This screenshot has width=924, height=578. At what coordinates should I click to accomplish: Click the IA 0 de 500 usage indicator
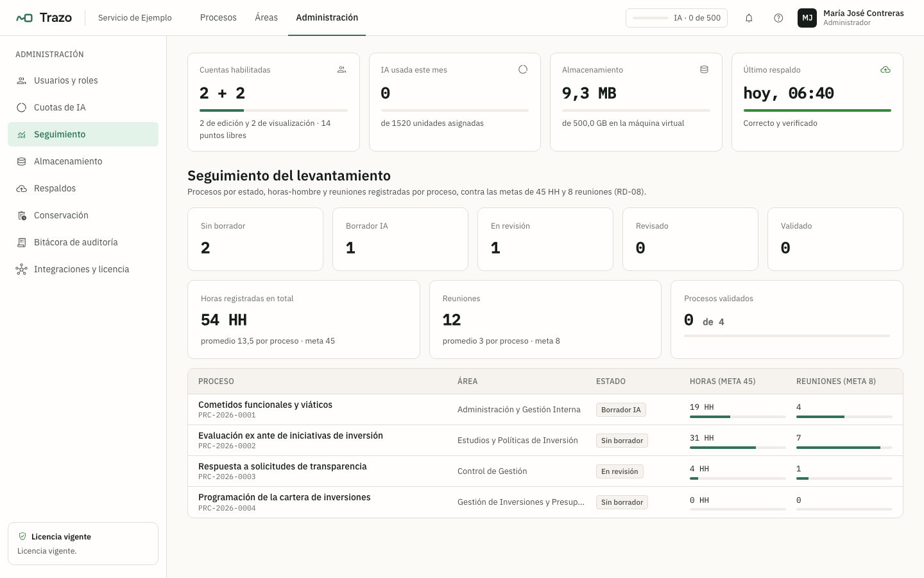point(676,18)
